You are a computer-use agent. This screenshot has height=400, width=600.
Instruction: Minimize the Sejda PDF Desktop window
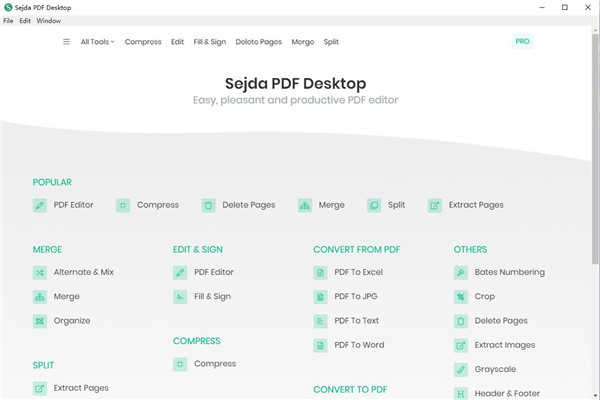point(541,7)
